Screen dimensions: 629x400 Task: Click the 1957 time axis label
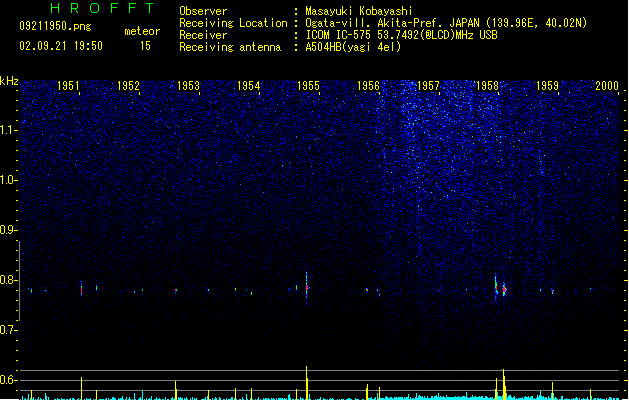point(428,85)
